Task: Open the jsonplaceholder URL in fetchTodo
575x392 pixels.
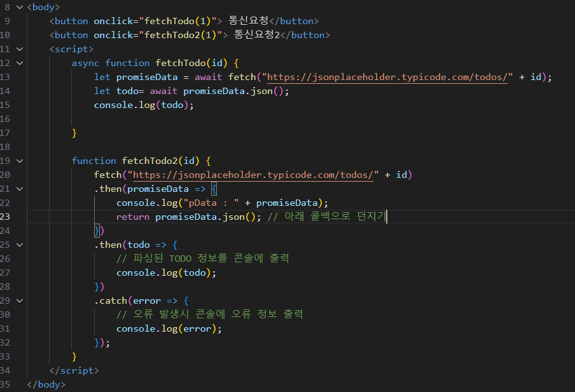Action: [x=387, y=78]
